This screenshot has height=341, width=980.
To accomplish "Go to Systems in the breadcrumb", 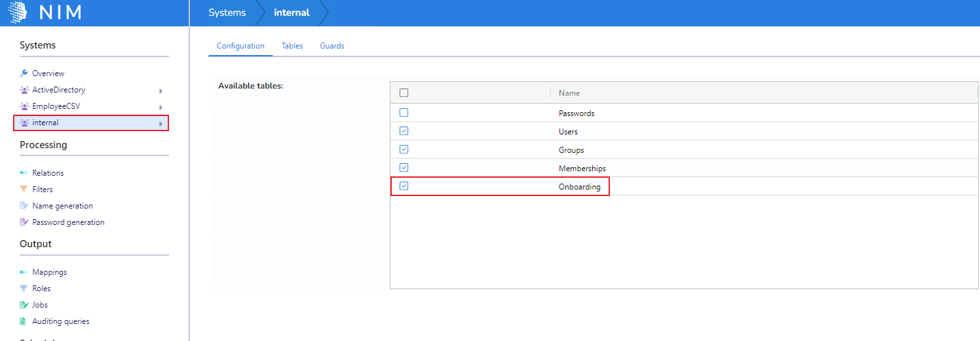I will [x=227, y=12].
